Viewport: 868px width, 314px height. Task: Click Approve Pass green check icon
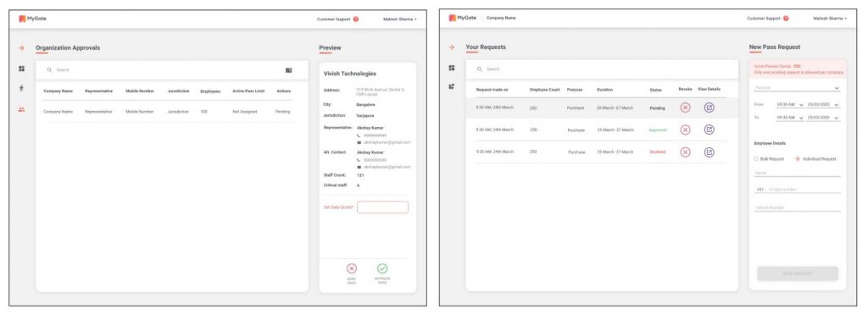pyautogui.click(x=382, y=268)
